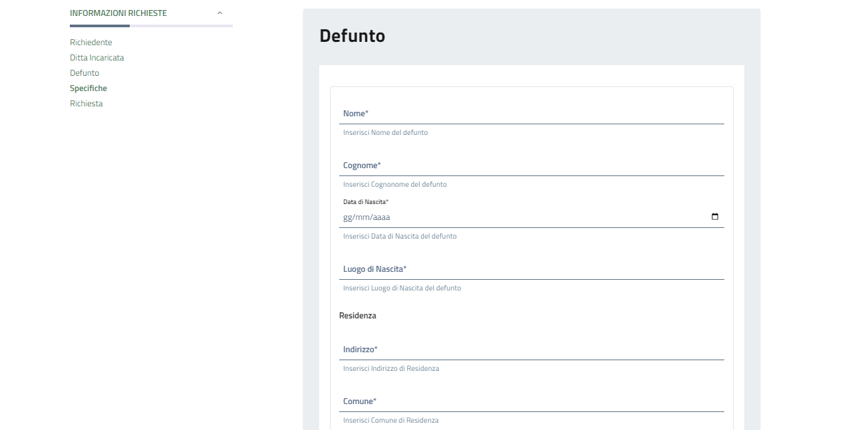Click the Defunto page heading
This screenshot has height=430, width=868.
coord(352,36)
